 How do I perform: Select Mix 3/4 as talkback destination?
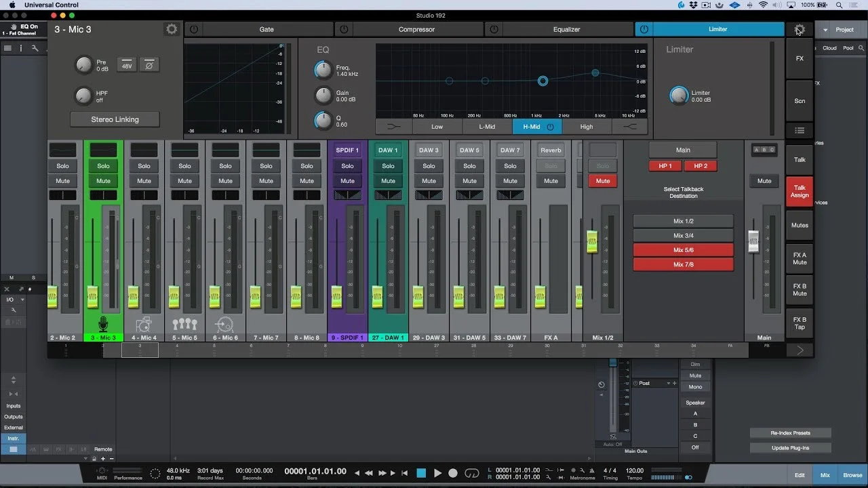click(x=683, y=236)
